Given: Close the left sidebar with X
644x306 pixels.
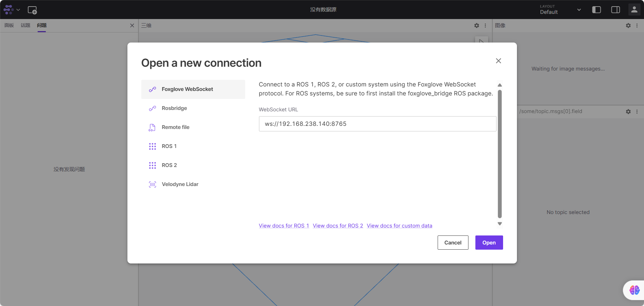Looking at the screenshot, I should coord(132,26).
